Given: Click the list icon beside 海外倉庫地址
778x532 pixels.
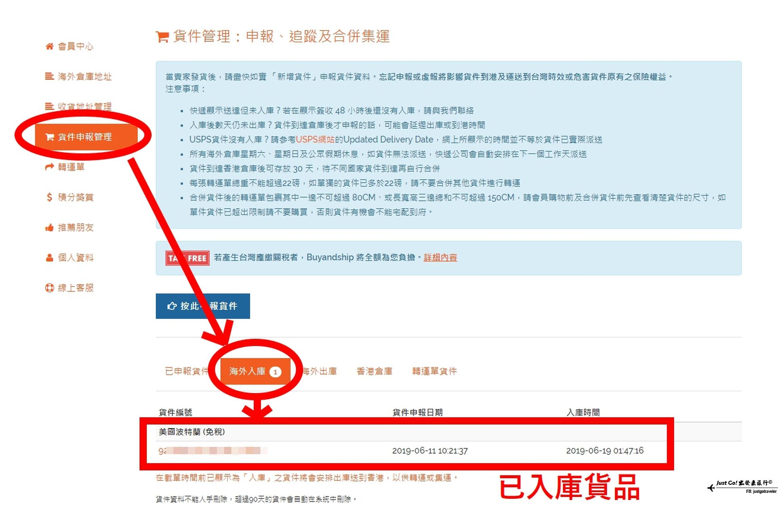Looking at the screenshot, I should click(49, 76).
